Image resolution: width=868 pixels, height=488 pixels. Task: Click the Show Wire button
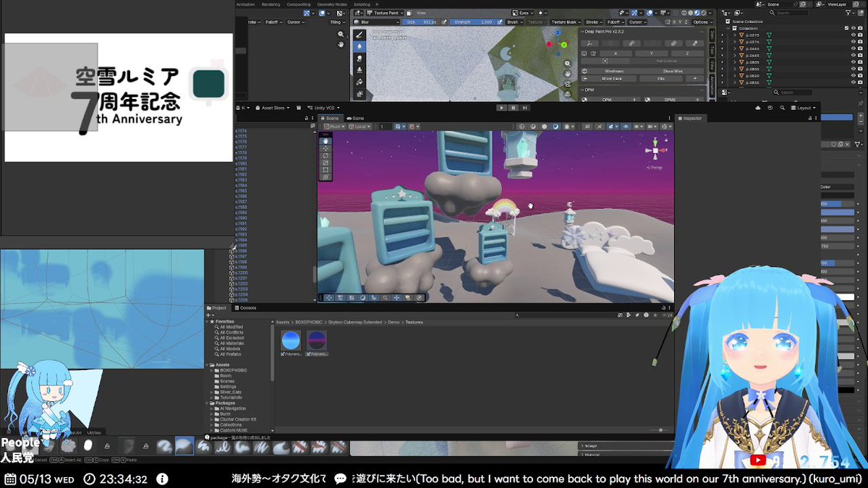pos(673,71)
